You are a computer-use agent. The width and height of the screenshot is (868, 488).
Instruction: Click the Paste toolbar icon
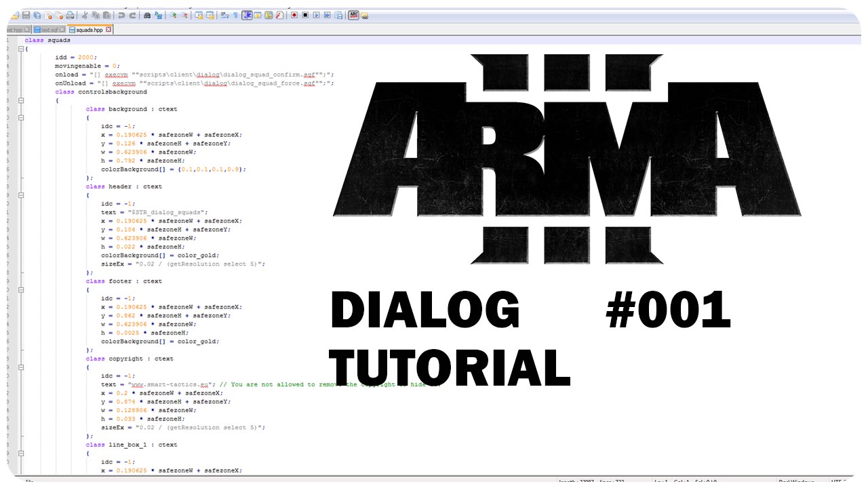click(106, 15)
